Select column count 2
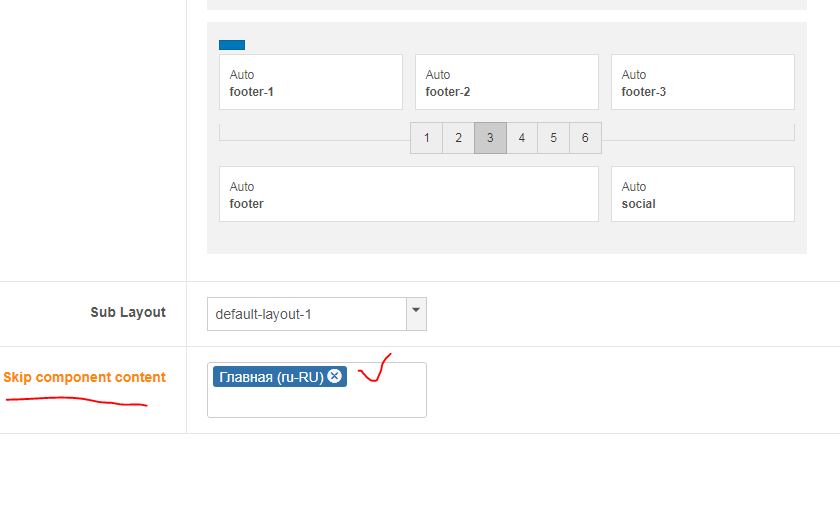 coord(459,138)
